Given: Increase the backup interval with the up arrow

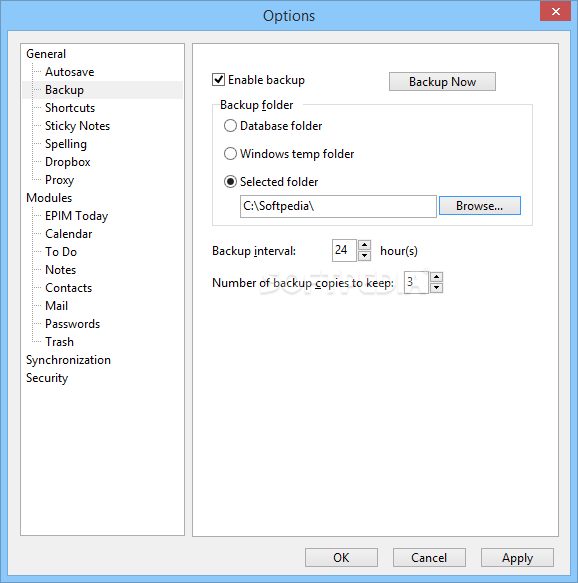Looking at the screenshot, I should coord(364,245).
